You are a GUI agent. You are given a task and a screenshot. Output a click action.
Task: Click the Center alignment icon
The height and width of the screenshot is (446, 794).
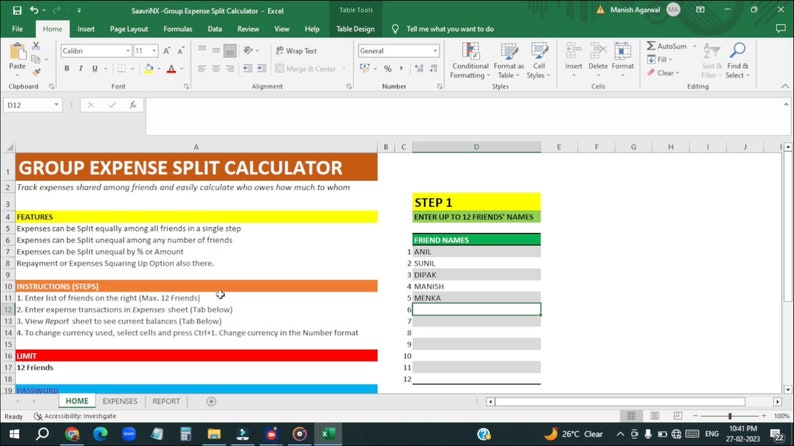(216, 68)
